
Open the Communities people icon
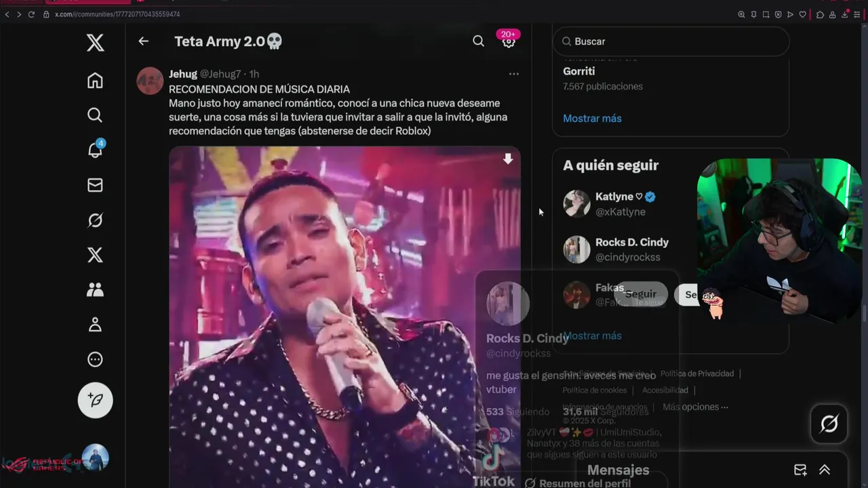(95, 290)
